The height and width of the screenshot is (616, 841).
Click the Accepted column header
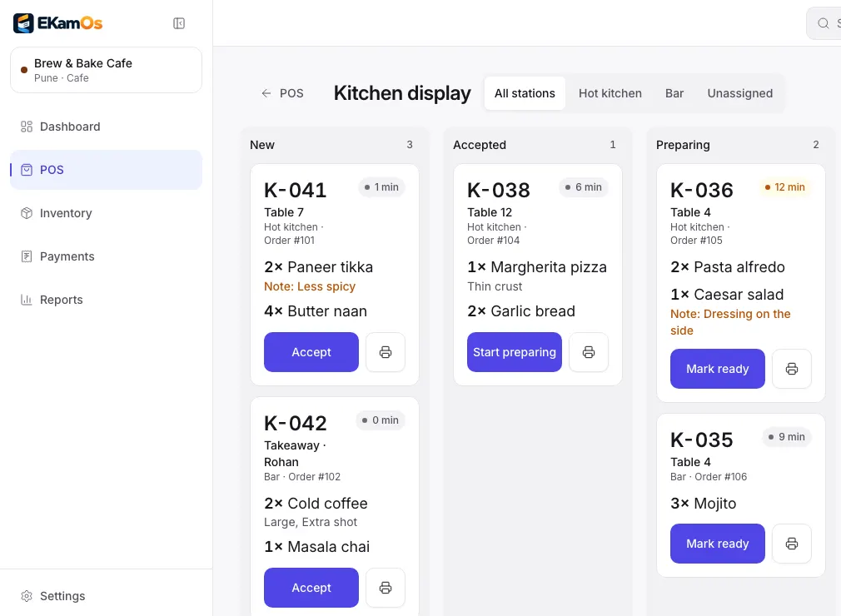click(480, 145)
